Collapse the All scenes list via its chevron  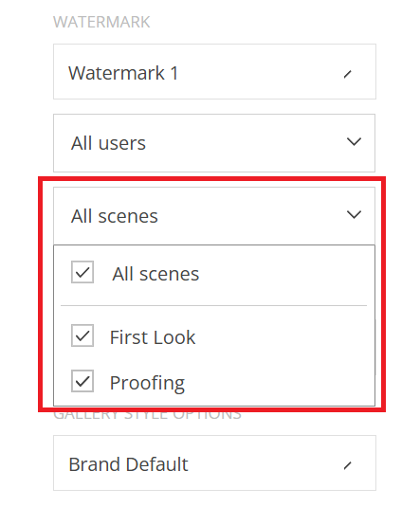[x=354, y=215]
